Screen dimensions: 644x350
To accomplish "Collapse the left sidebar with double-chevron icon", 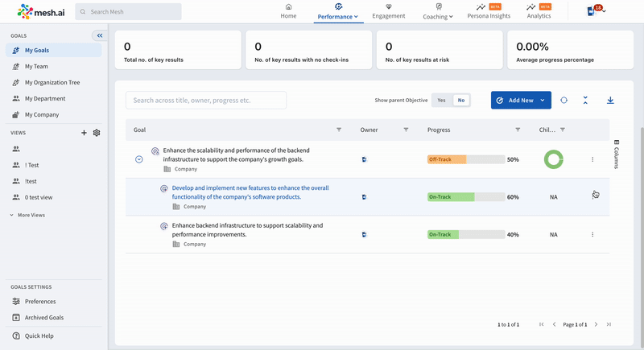I will coord(99,36).
